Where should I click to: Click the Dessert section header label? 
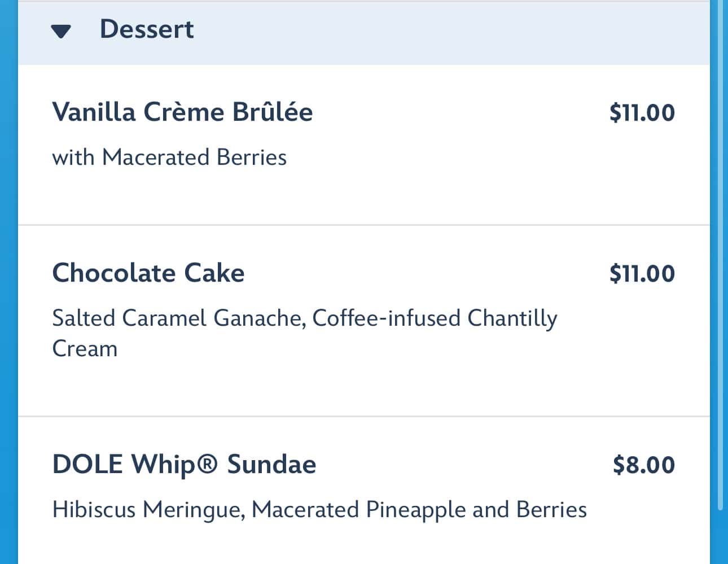(146, 29)
